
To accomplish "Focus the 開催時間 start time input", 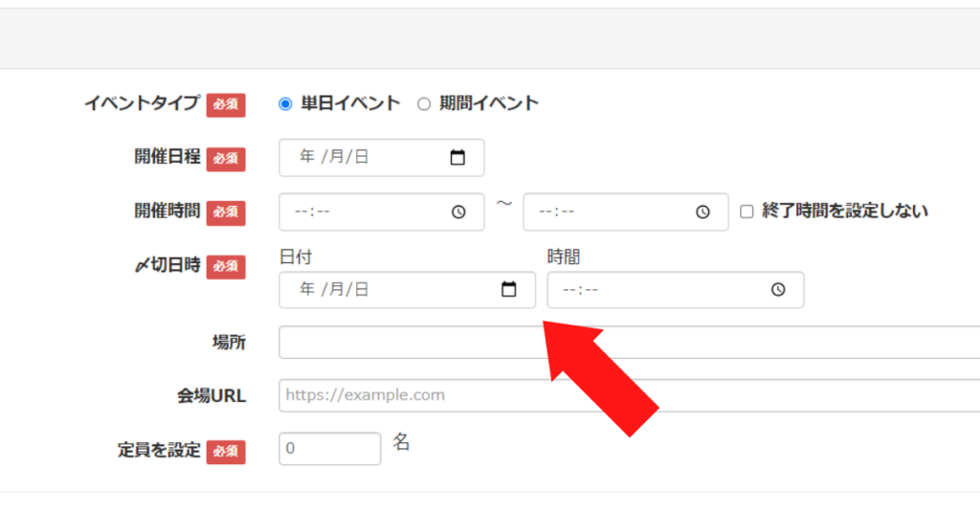I will (381, 212).
